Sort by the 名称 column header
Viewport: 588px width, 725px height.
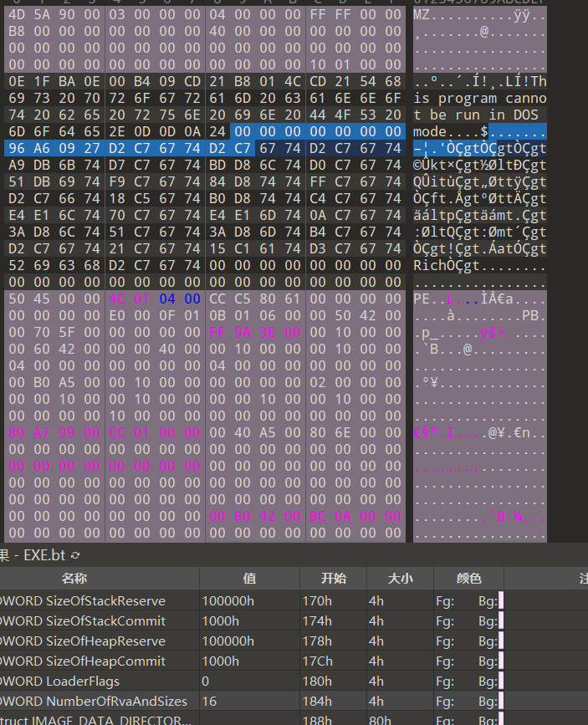pos(74,579)
